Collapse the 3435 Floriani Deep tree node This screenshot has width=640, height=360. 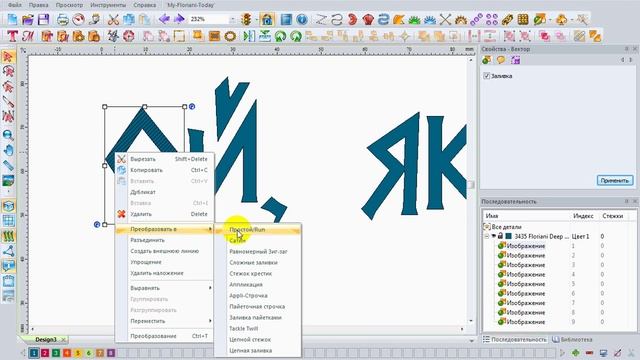pos(487,236)
